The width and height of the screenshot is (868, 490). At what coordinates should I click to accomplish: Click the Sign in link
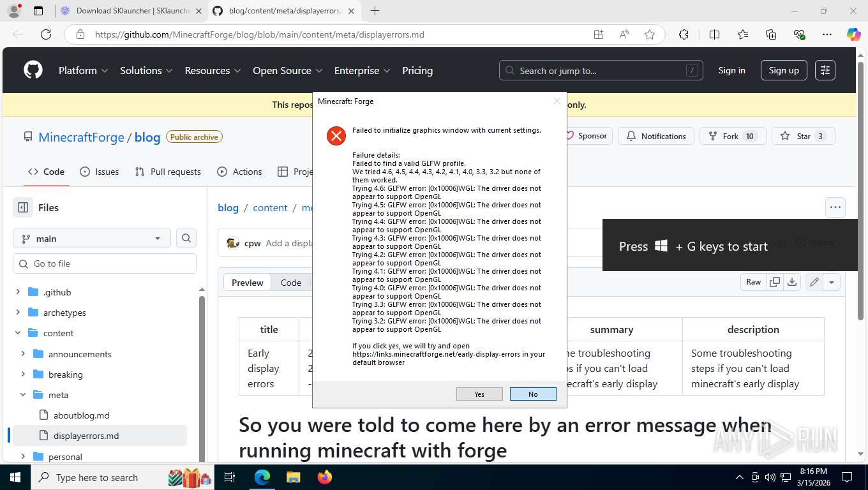(x=731, y=70)
